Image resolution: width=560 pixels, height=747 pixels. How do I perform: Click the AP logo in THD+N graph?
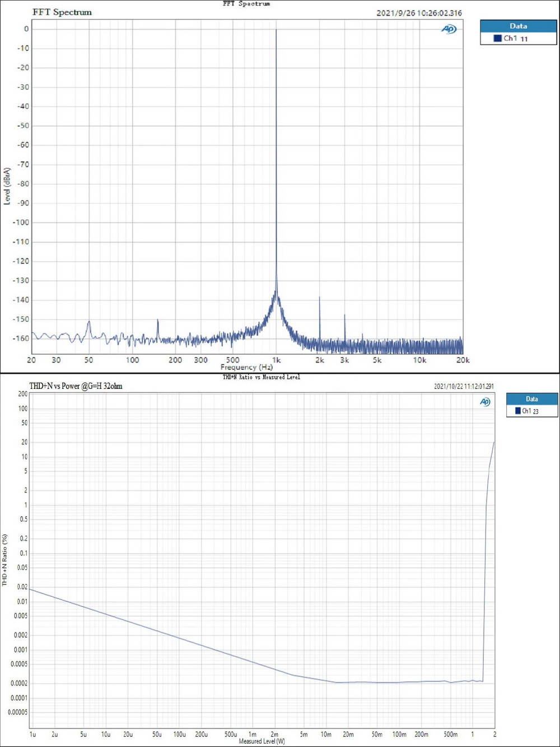(x=485, y=402)
